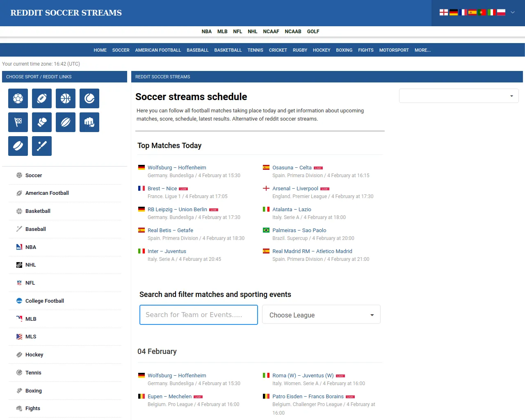The width and height of the screenshot is (525, 420).
Task: Open the Choose League dropdown
Action: click(321, 315)
